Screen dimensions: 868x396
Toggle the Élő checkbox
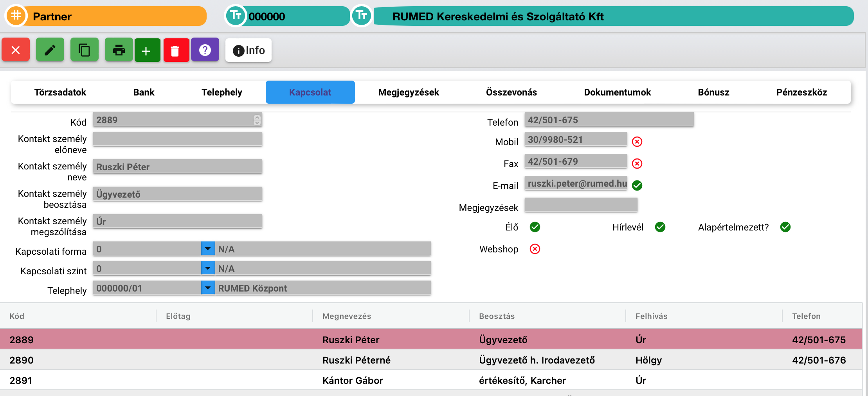tap(535, 227)
